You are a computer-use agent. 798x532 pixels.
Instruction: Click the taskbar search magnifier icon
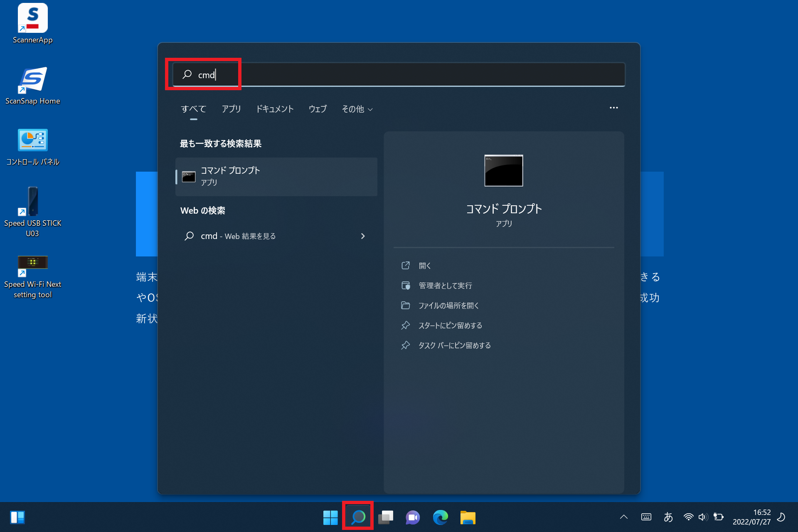(x=358, y=517)
